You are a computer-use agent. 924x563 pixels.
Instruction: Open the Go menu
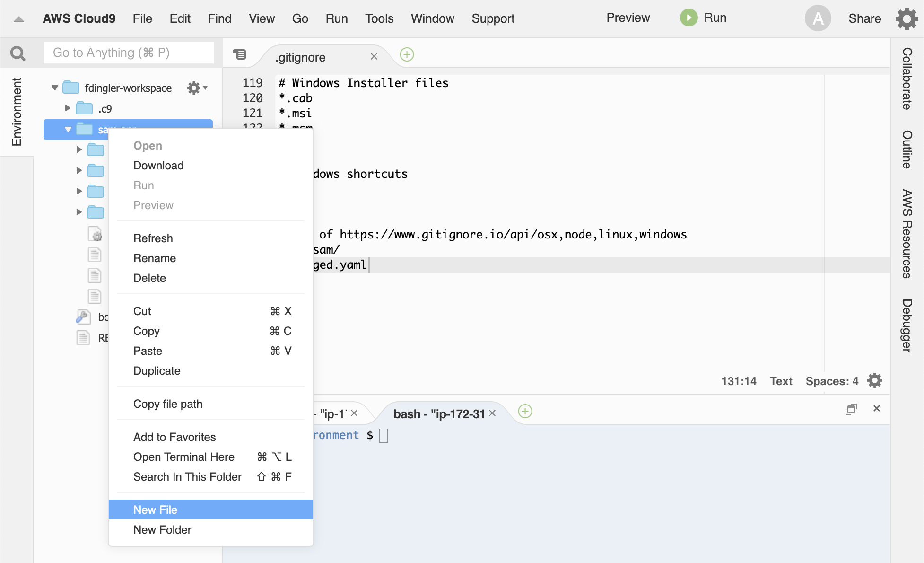click(300, 18)
